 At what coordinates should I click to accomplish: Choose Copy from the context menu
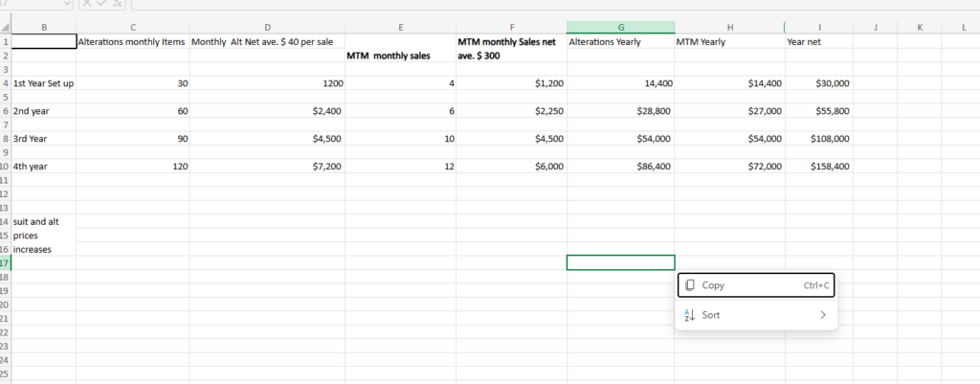tap(755, 285)
